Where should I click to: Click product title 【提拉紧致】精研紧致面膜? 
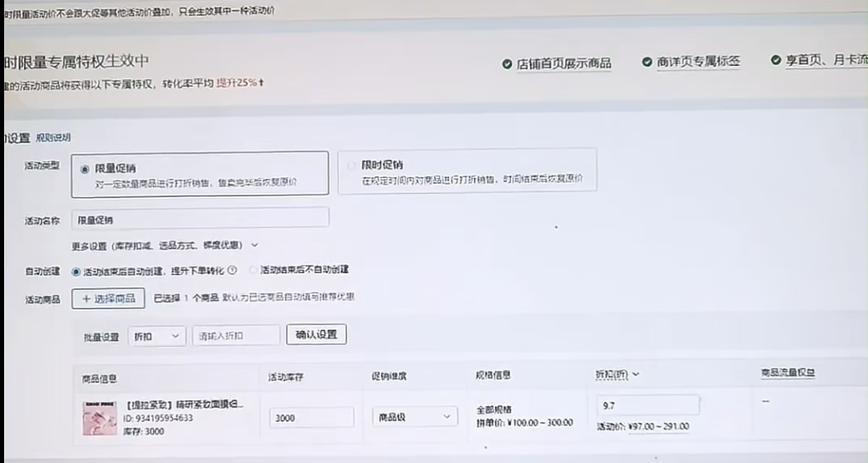(x=184, y=404)
